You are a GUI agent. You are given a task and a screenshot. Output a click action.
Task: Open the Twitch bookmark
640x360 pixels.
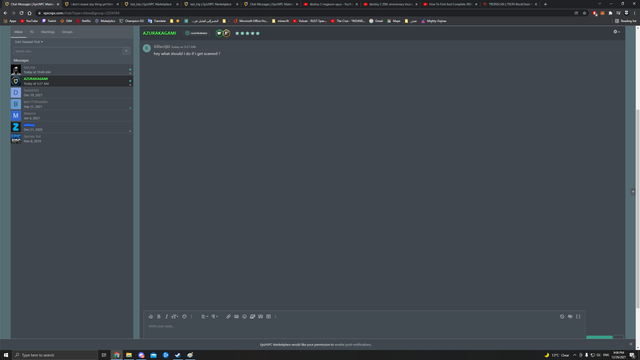pyautogui.click(x=49, y=21)
